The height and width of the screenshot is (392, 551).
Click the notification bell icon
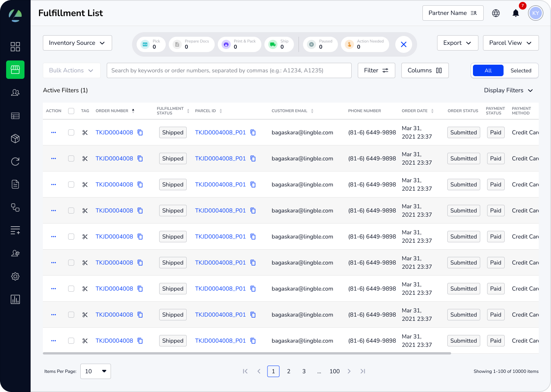(x=516, y=13)
